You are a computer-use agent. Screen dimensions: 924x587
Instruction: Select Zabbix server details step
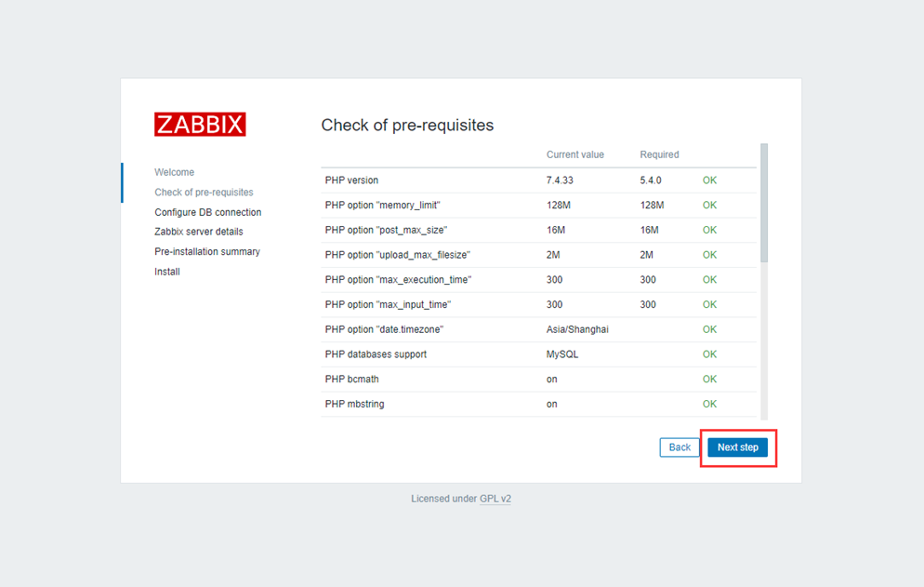[x=199, y=232]
